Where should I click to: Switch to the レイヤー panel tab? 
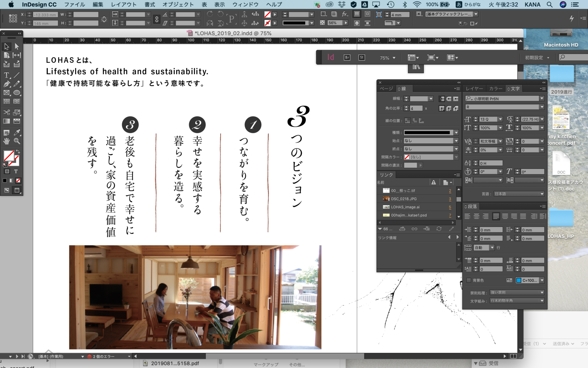click(x=474, y=89)
